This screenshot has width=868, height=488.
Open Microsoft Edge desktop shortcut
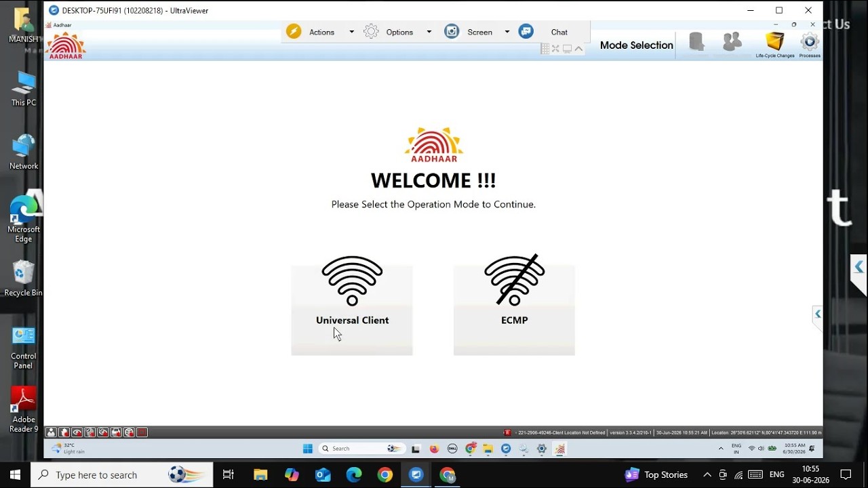point(24,220)
